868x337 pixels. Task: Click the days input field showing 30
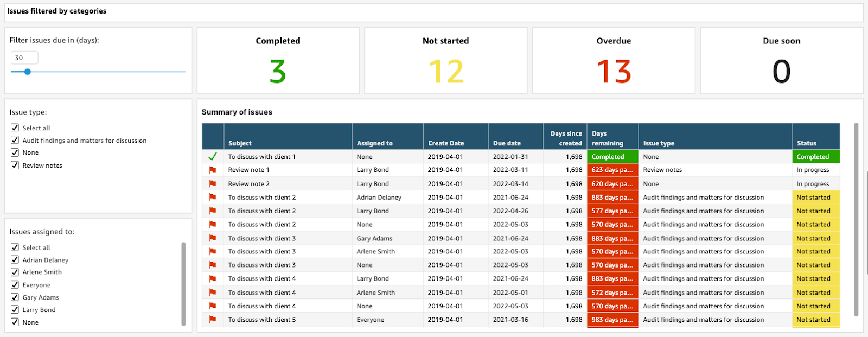pos(24,58)
